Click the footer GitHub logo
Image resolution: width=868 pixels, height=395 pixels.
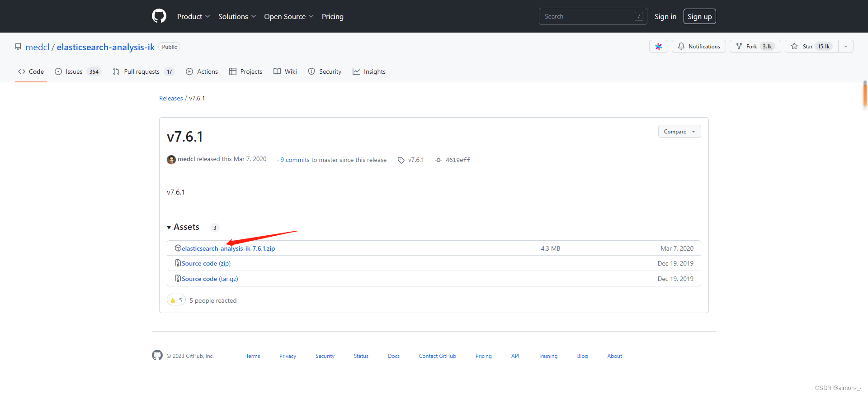coord(157,356)
